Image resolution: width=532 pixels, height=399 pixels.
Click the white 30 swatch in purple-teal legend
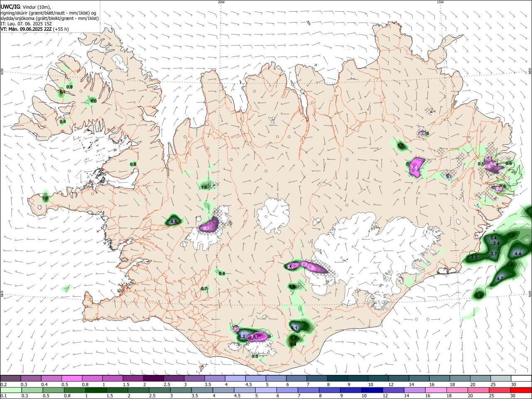[x=522, y=378]
